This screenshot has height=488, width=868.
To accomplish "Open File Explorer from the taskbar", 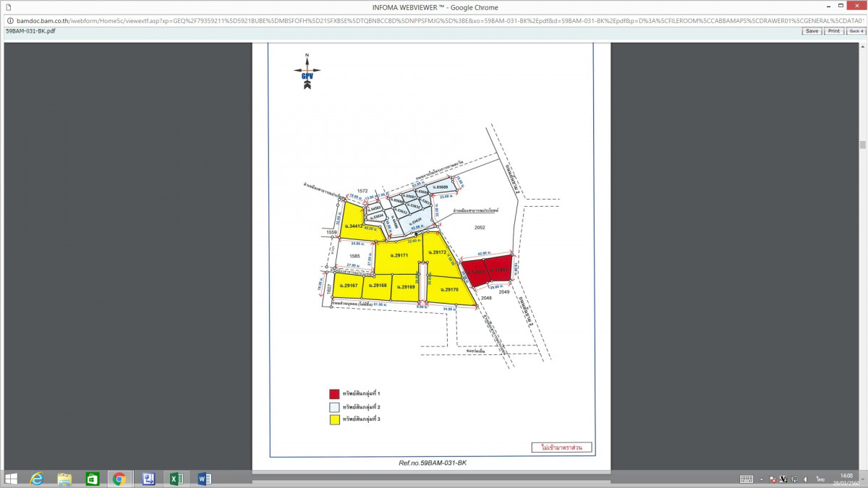I will pos(64,479).
